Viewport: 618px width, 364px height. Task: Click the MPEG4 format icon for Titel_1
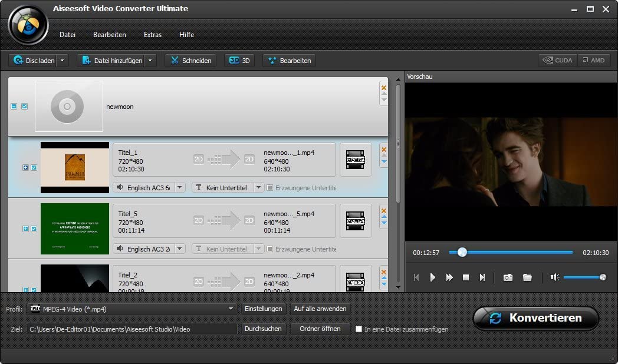point(356,160)
